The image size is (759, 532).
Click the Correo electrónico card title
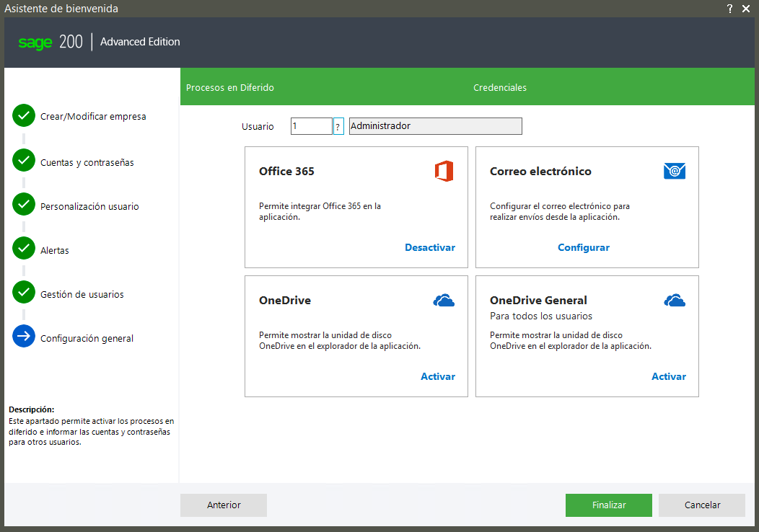pos(540,172)
